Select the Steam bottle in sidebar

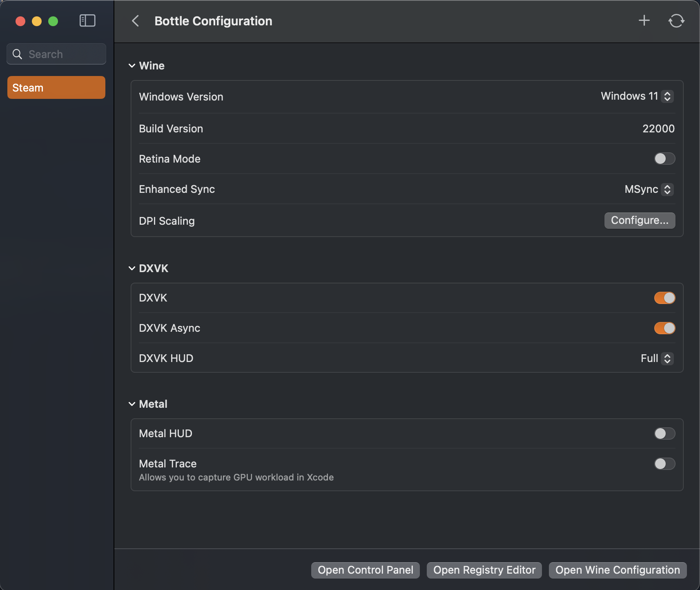56,87
